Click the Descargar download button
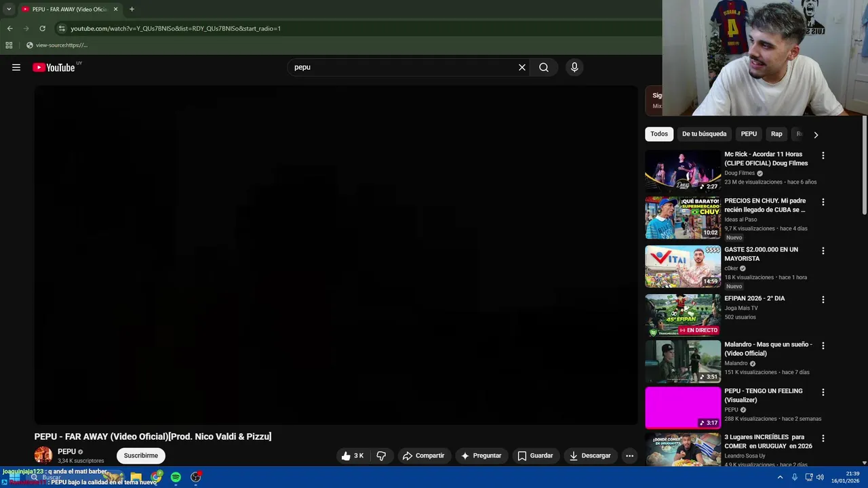The height and width of the screenshot is (488, 868). [590, 455]
